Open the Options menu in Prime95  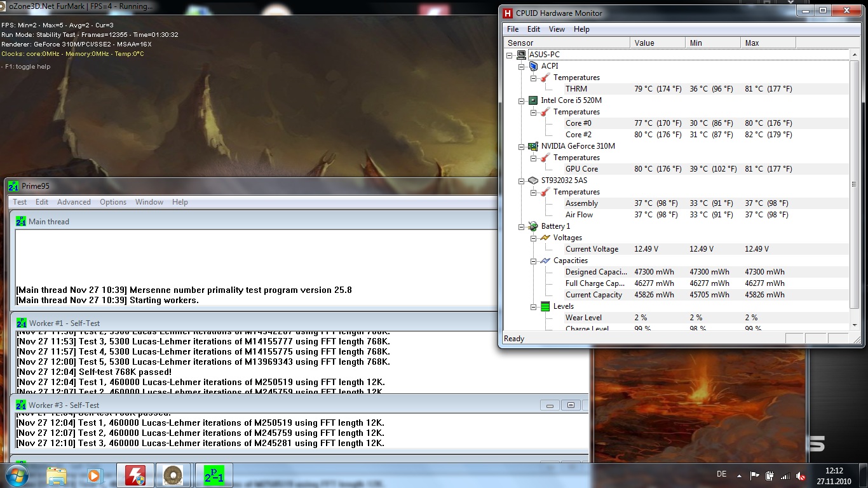coord(113,202)
